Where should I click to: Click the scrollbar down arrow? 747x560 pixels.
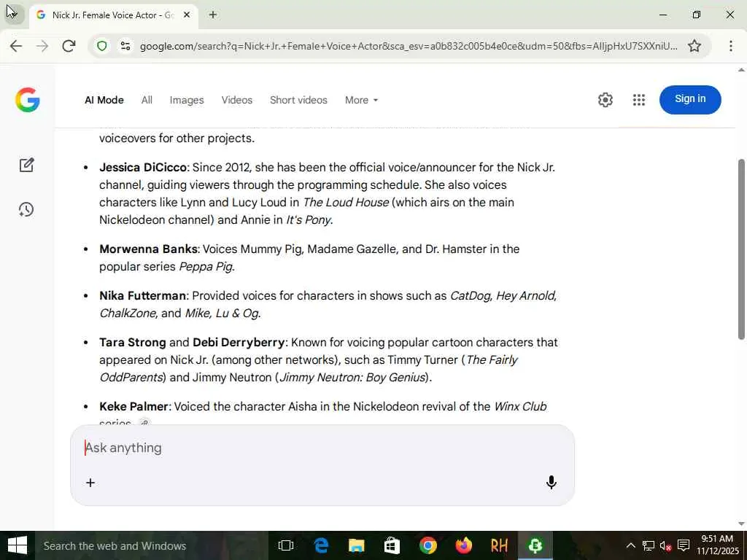tap(741, 524)
